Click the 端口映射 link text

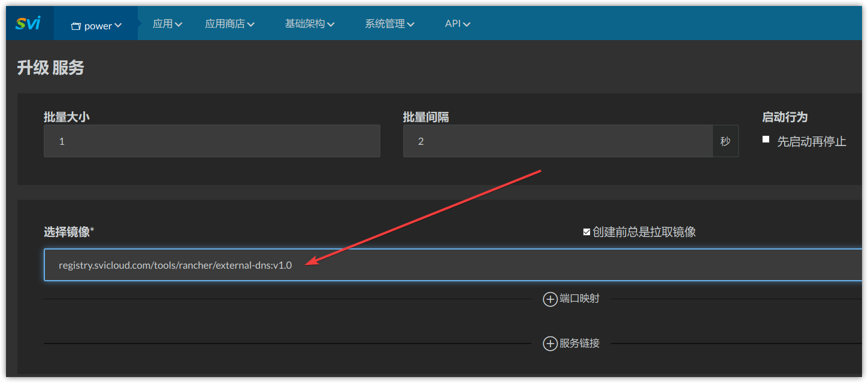point(579,298)
